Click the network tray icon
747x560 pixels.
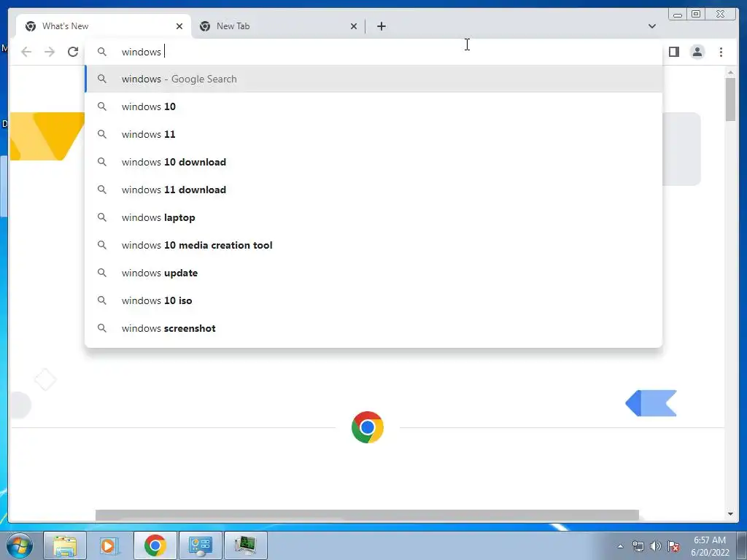point(638,546)
